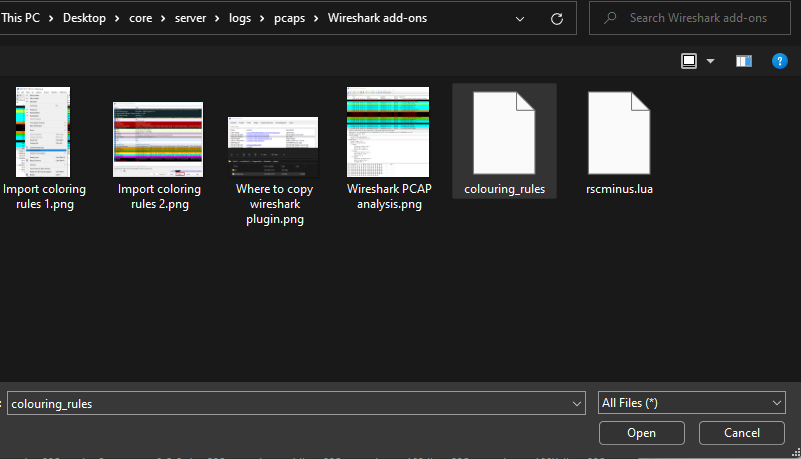This screenshot has height=459, width=801.
Task: Go to server folder in breadcrumb
Action: click(191, 18)
